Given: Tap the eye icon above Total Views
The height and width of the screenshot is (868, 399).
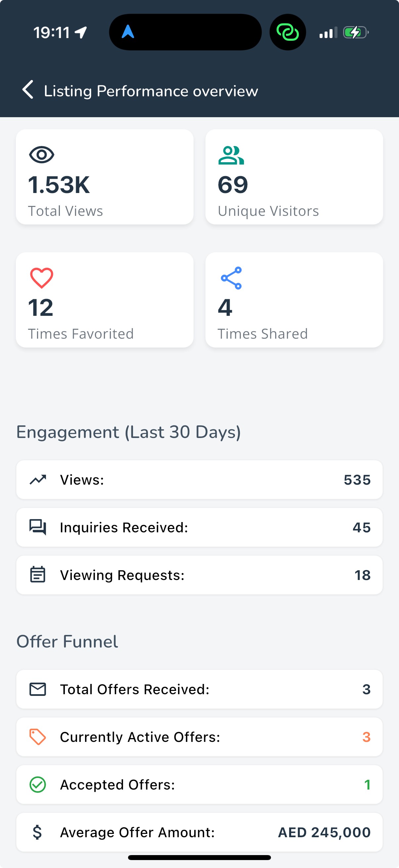Looking at the screenshot, I should (x=42, y=155).
